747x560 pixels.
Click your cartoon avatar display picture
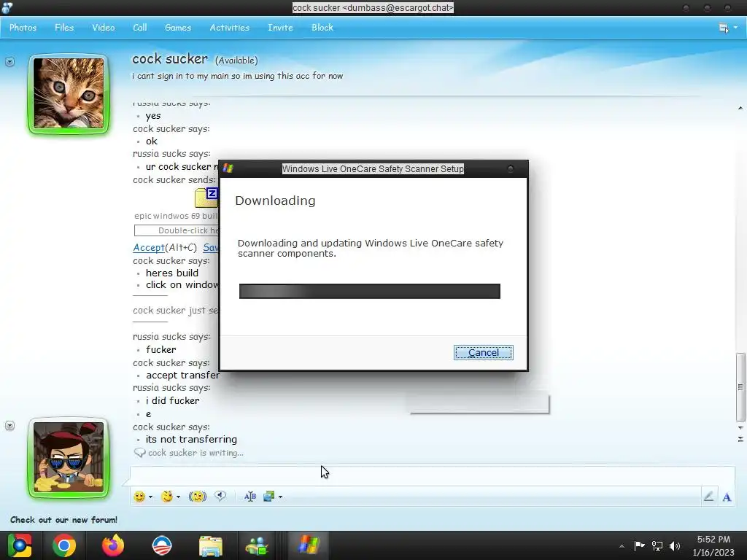pos(69,458)
